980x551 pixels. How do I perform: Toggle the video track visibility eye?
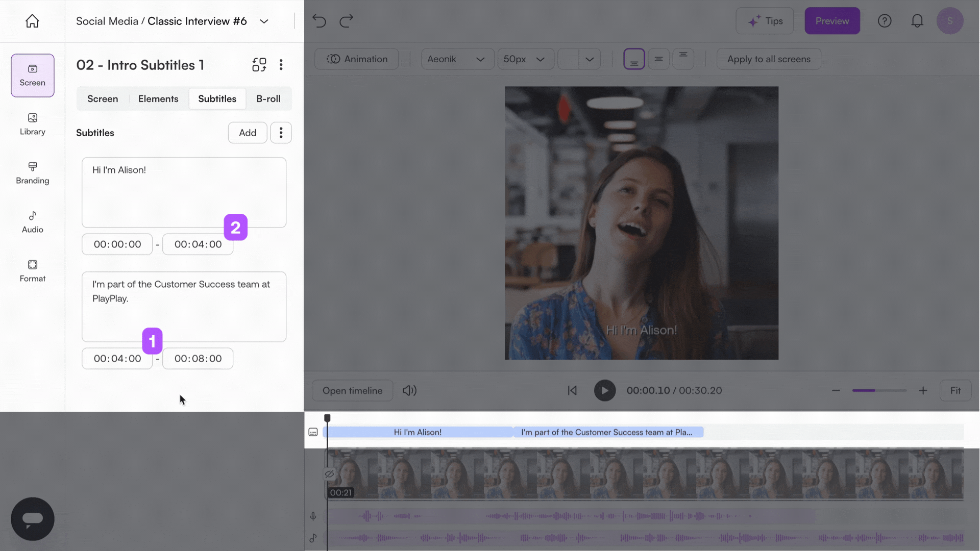329,474
